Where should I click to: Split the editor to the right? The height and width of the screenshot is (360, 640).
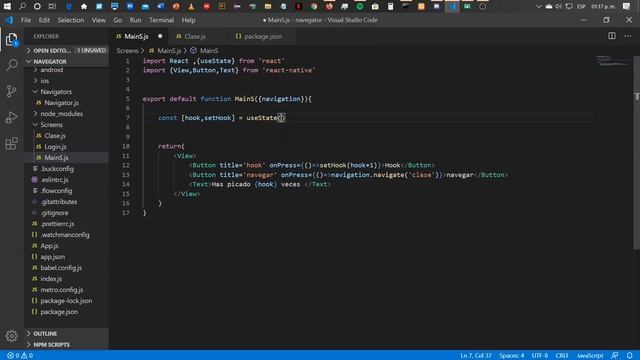(612, 36)
